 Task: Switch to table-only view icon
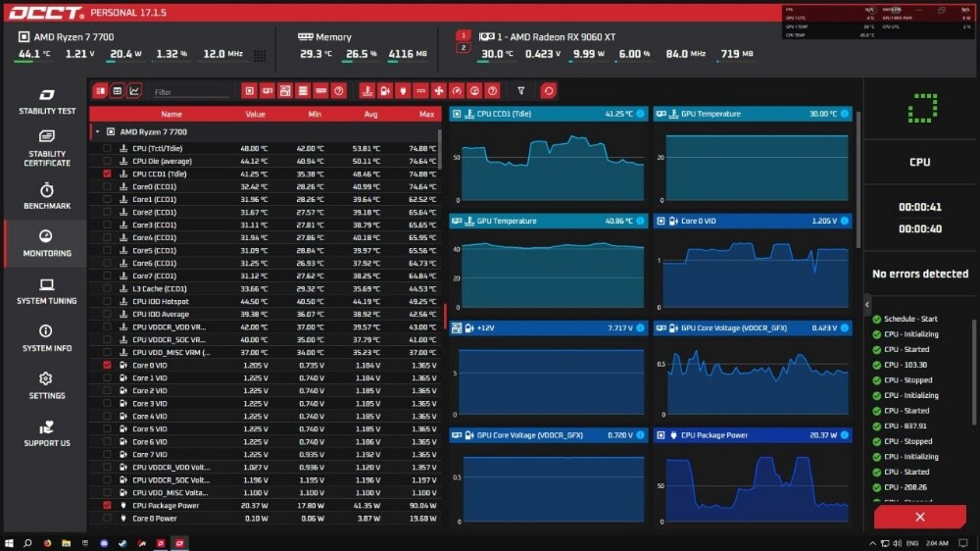(x=117, y=91)
